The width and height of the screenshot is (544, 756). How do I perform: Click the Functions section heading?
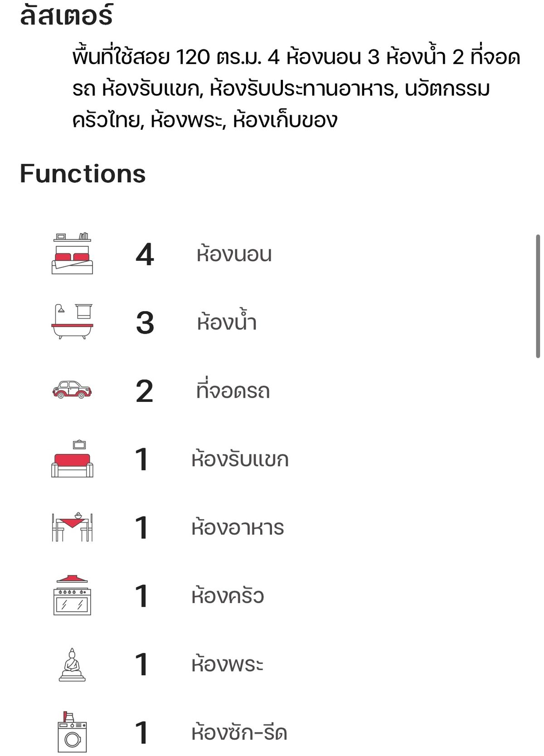click(x=83, y=174)
